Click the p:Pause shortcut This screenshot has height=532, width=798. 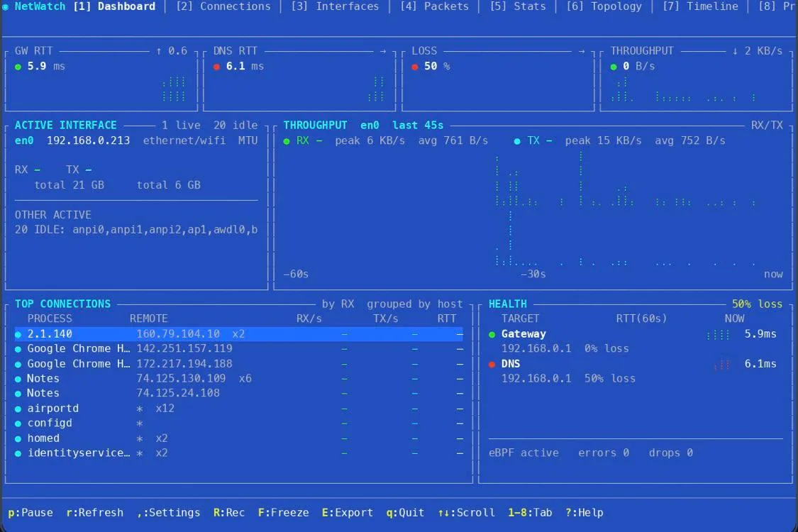point(31,513)
